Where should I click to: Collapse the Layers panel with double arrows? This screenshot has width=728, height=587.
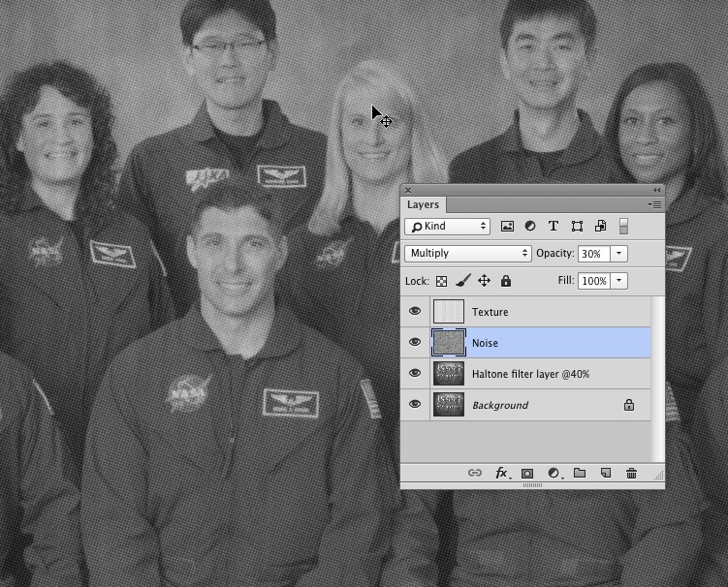(x=656, y=190)
